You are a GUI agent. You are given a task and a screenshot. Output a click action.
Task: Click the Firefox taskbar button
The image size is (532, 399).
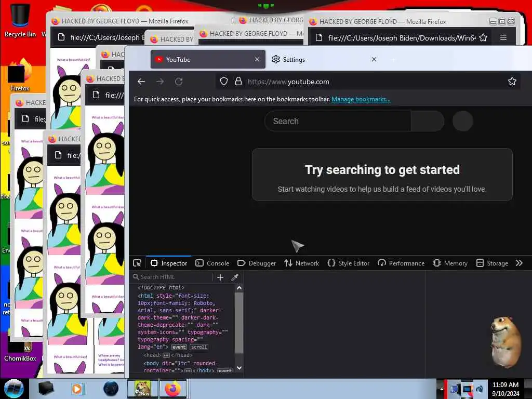(173, 389)
